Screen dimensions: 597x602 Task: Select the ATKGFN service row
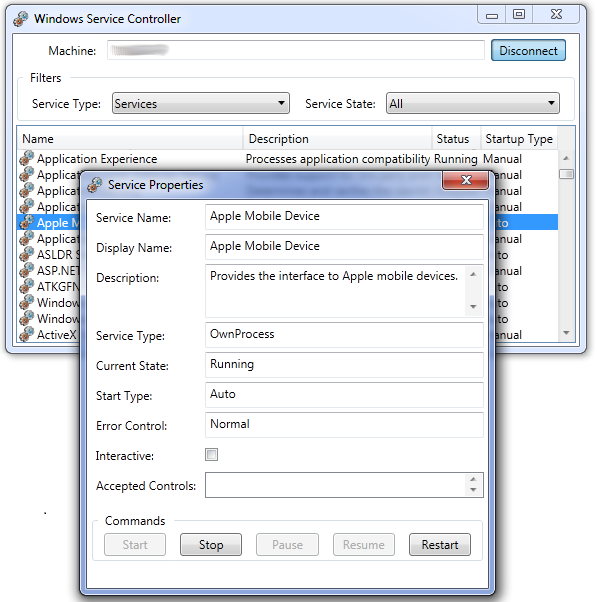click(x=49, y=287)
